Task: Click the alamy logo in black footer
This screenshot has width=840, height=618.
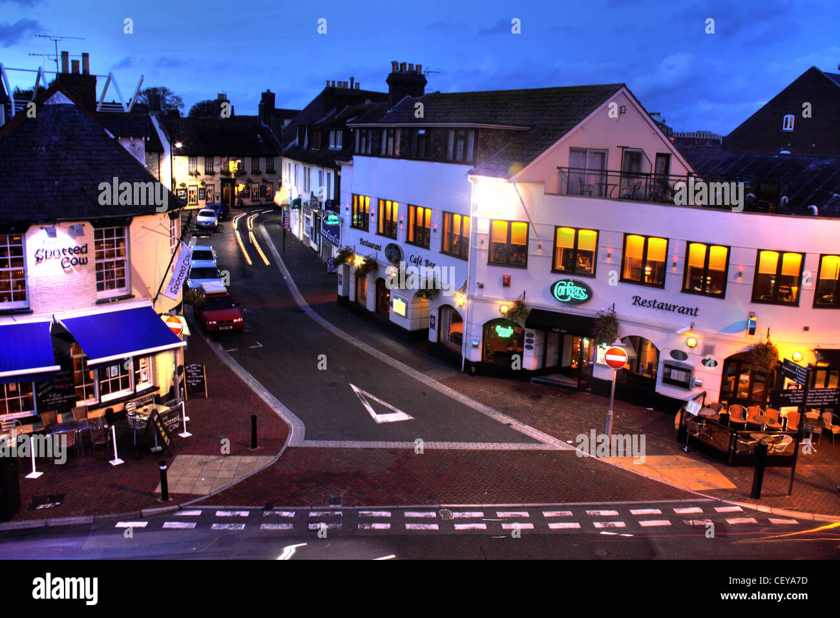Action: click(x=65, y=589)
